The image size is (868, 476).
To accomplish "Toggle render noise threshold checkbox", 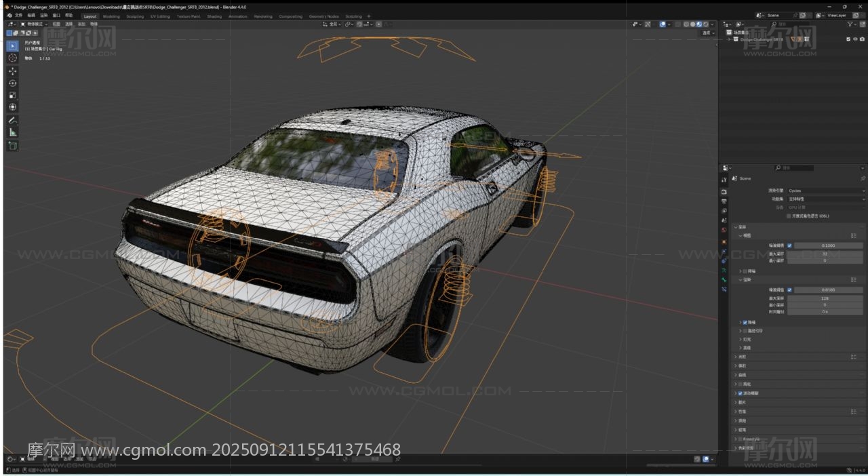I will (789, 290).
